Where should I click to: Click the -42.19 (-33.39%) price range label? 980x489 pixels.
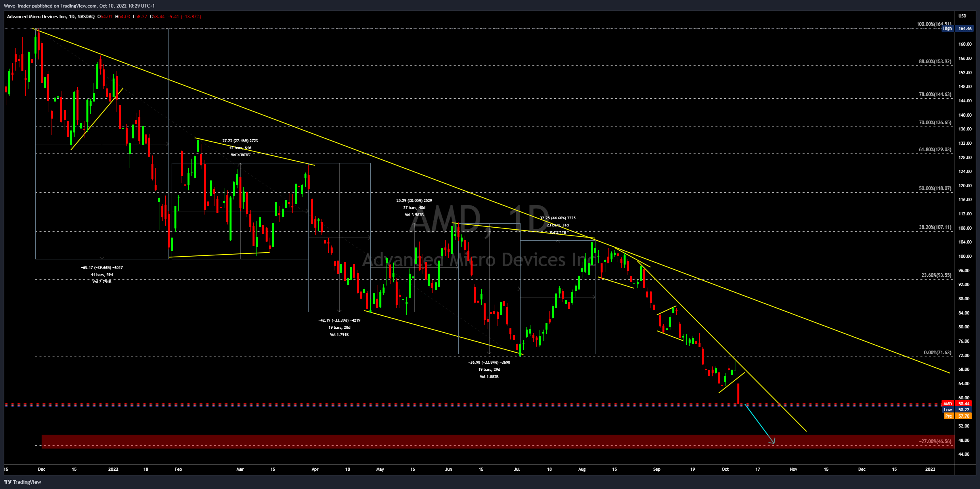pyautogui.click(x=339, y=320)
